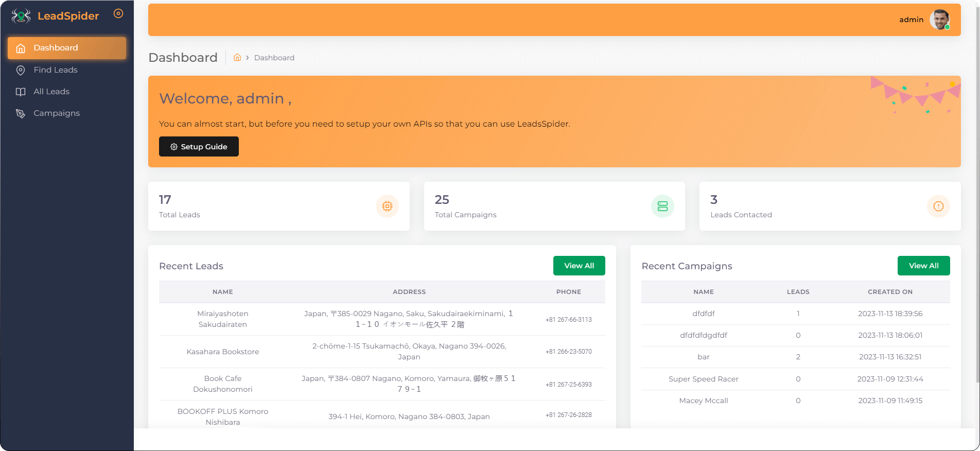Viewport: 980px width, 451px height.
Task: Click the breadcrumb home icon
Action: point(237,58)
